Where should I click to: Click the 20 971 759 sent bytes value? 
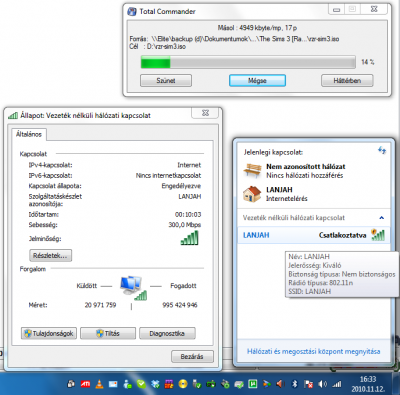(x=100, y=305)
